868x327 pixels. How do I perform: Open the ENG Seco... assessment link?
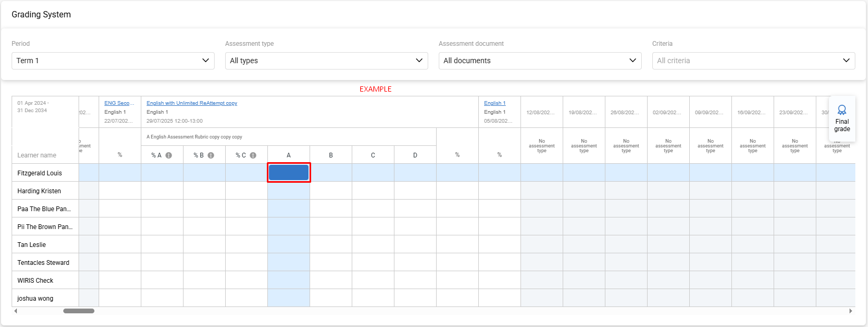click(119, 103)
